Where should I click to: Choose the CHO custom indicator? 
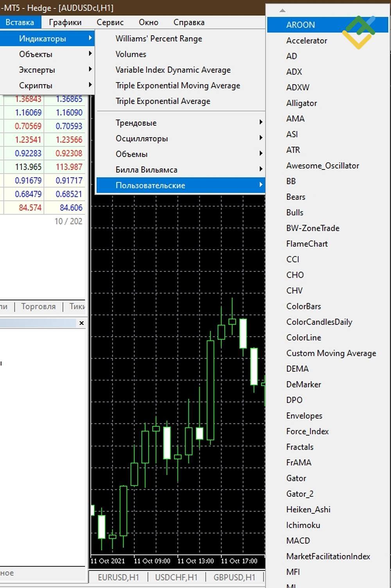click(328, 275)
